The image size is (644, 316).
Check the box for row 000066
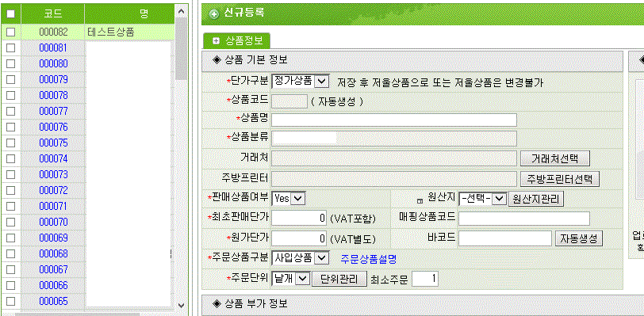pos(11,285)
